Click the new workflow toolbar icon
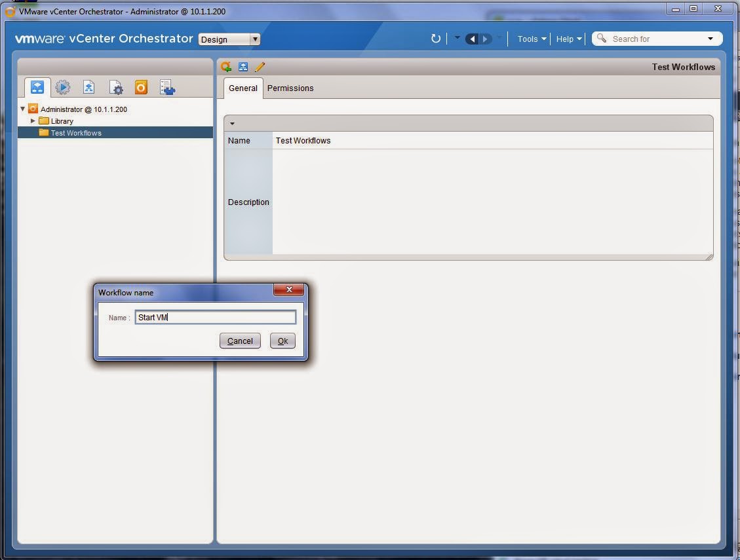 click(243, 67)
